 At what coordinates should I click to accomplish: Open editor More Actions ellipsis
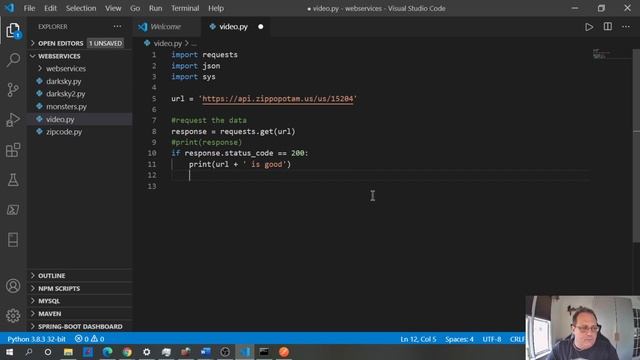coord(626,27)
